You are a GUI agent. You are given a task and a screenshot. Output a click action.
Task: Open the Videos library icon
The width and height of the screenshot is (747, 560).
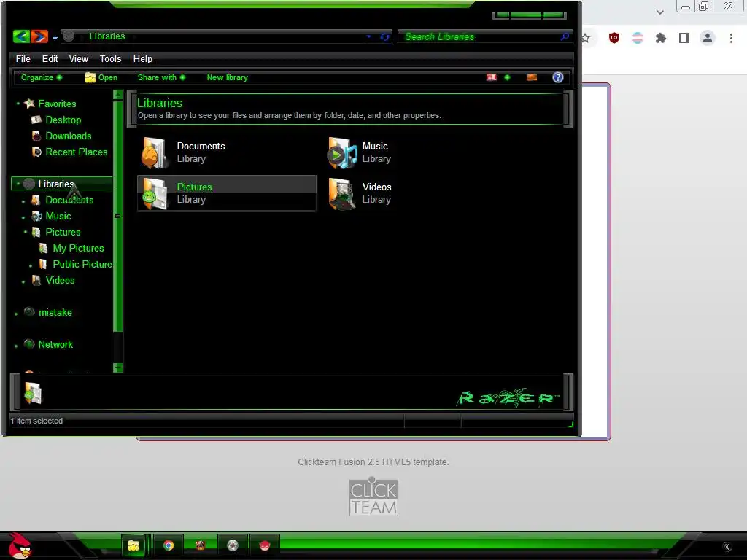click(341, 193)
